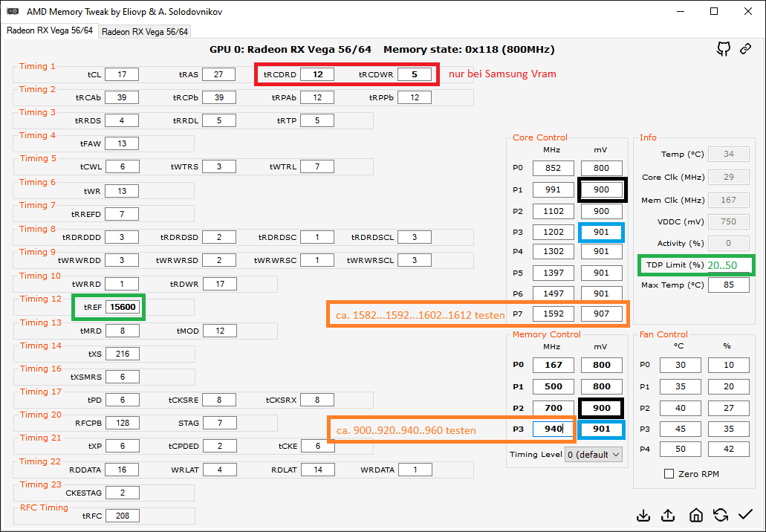Click the GPU 0 memory state heading
766x532 pixels.
[382, 49]
